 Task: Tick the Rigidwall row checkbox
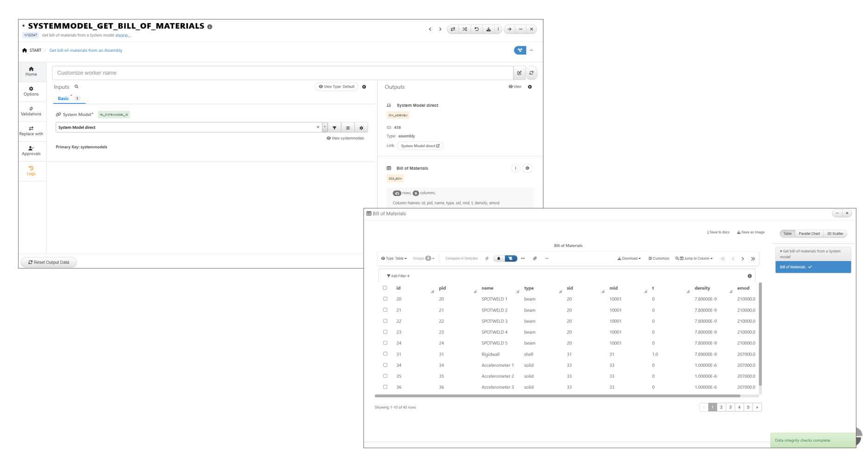(x=385, y=354)
